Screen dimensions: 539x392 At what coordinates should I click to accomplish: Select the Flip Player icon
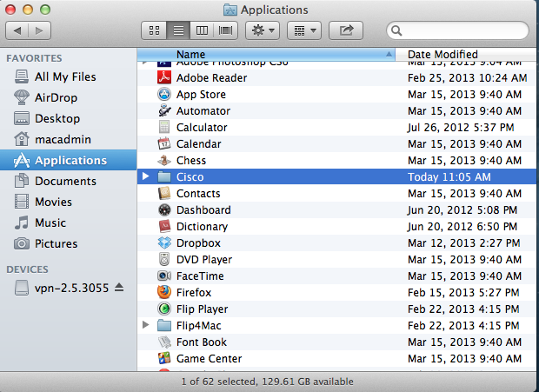click(x=164, y=309)
